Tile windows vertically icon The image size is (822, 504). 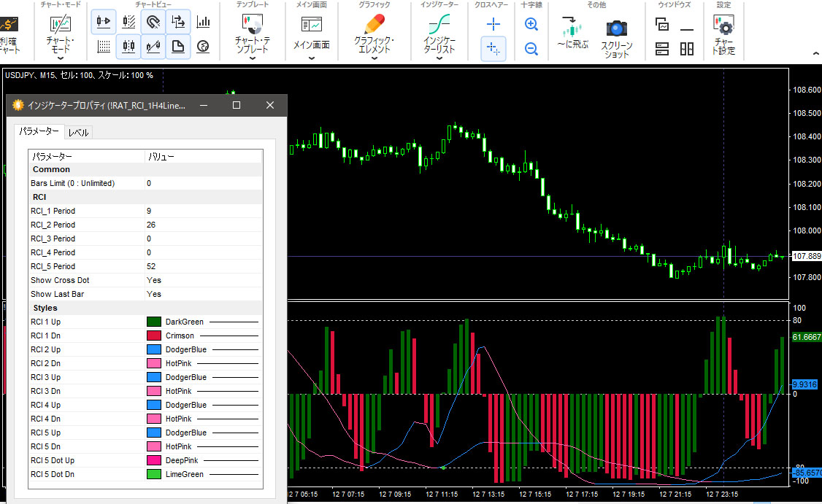[x=687, y=49]
